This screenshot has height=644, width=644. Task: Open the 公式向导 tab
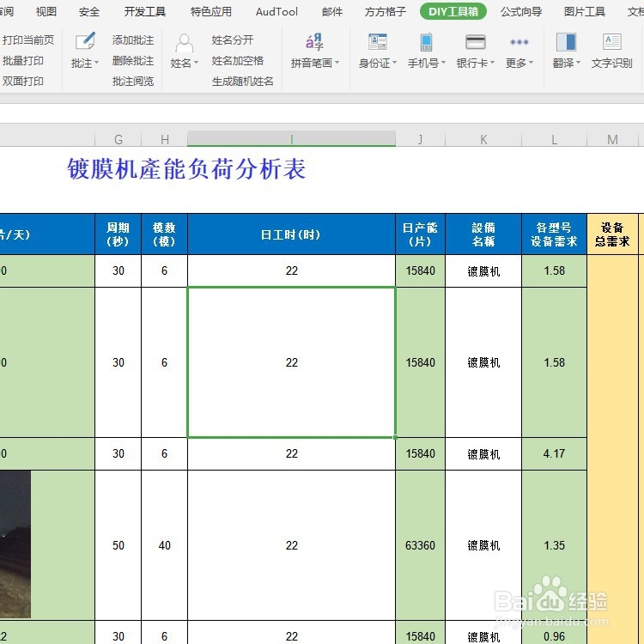pos(521,11)
